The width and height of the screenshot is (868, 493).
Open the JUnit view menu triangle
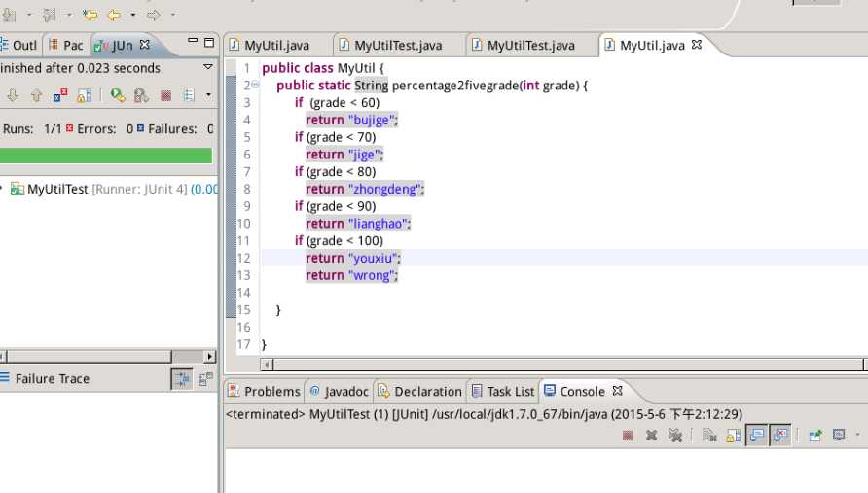(x=208, y=66)
